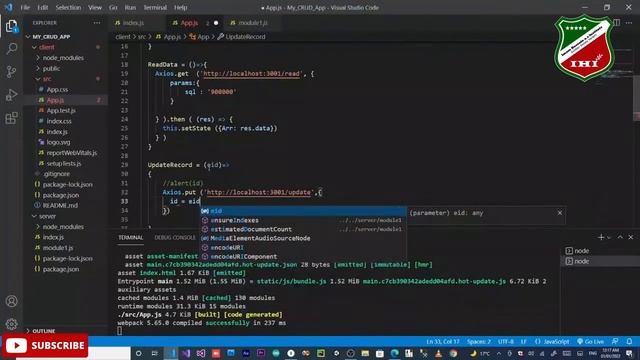Click UTF-8 encoding in status bar

506,342
